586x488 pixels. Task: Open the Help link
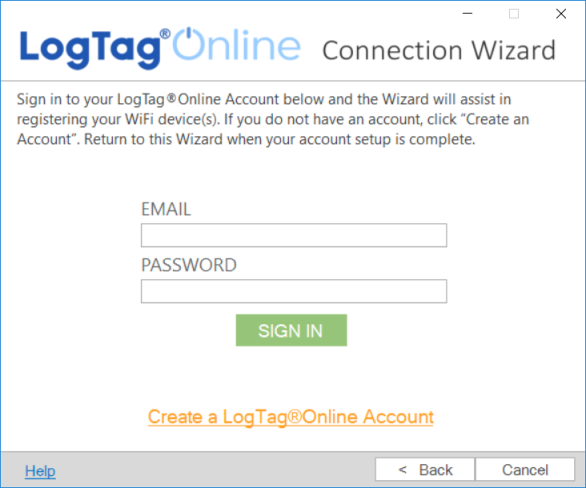40,471
